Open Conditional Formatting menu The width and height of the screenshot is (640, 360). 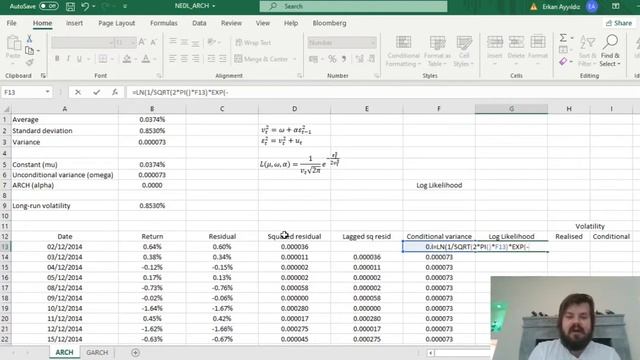click(x=403, y=51)
